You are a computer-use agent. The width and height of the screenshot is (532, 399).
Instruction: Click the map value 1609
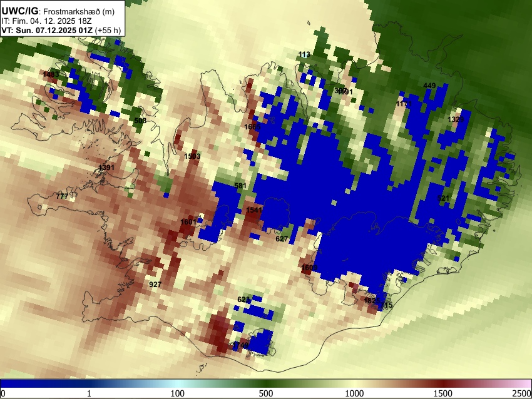[309, 268]
